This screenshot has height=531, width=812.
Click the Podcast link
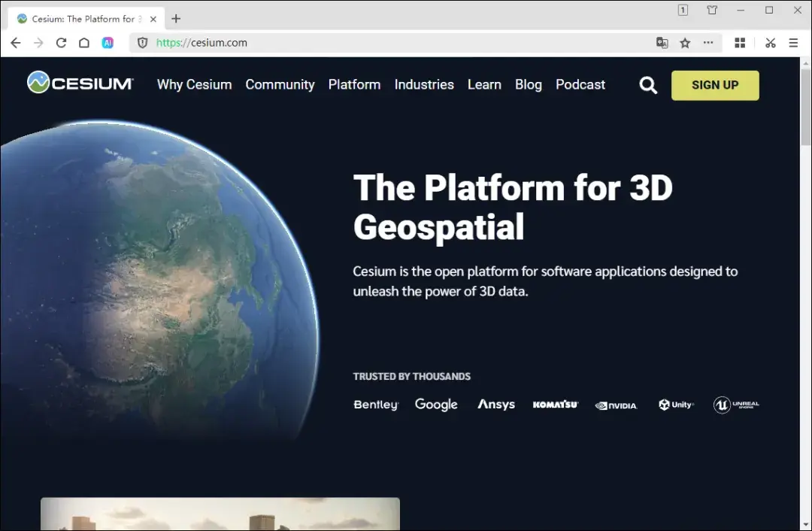tap(580, 85)
